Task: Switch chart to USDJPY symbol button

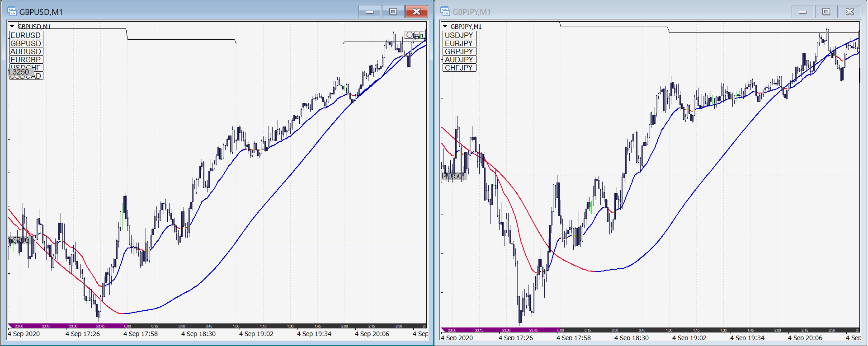Action: pos(459,35)
